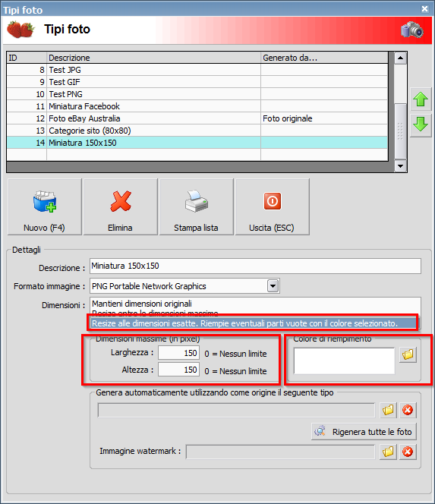Click the green move-up arrow icon
This screenshot has width=435, height=504.
[x=421, y=99]
